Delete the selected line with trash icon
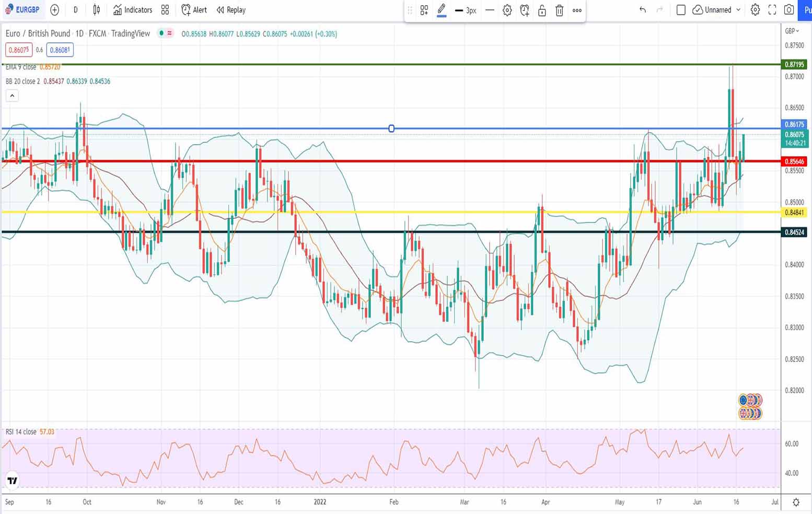This screenshot has width=812, height=514. tap(559, 10)
